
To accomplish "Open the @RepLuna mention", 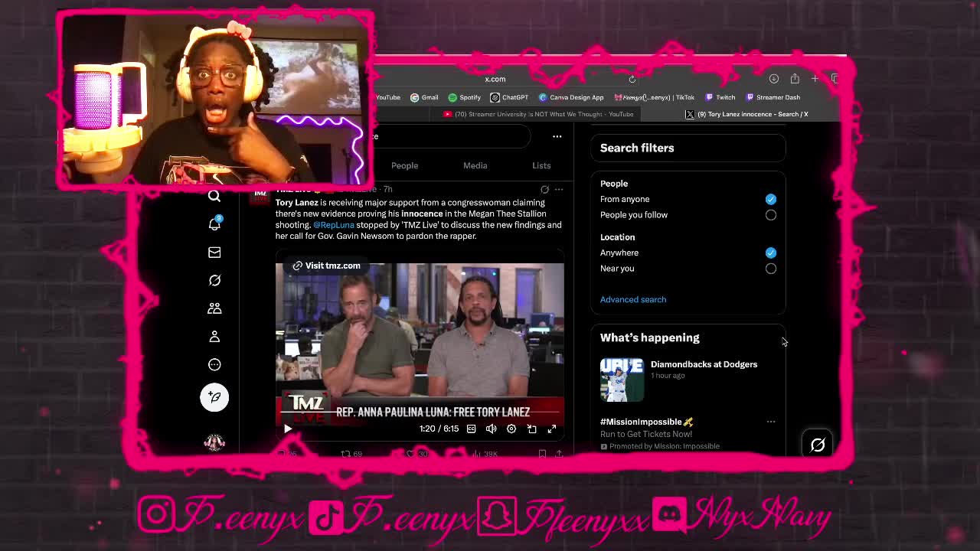I will [333, 225].
